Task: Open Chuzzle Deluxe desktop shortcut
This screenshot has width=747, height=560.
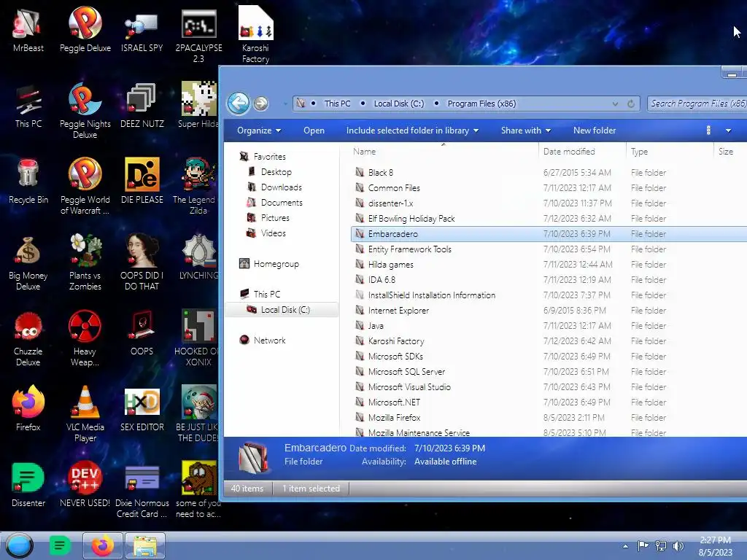Action: pyautogui.click(x=28, y=339)
